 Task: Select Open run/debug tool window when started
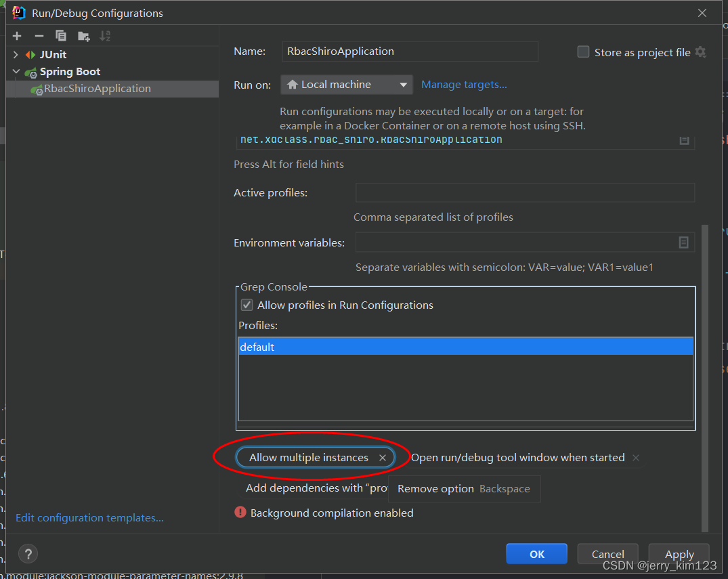coord(517,458)
